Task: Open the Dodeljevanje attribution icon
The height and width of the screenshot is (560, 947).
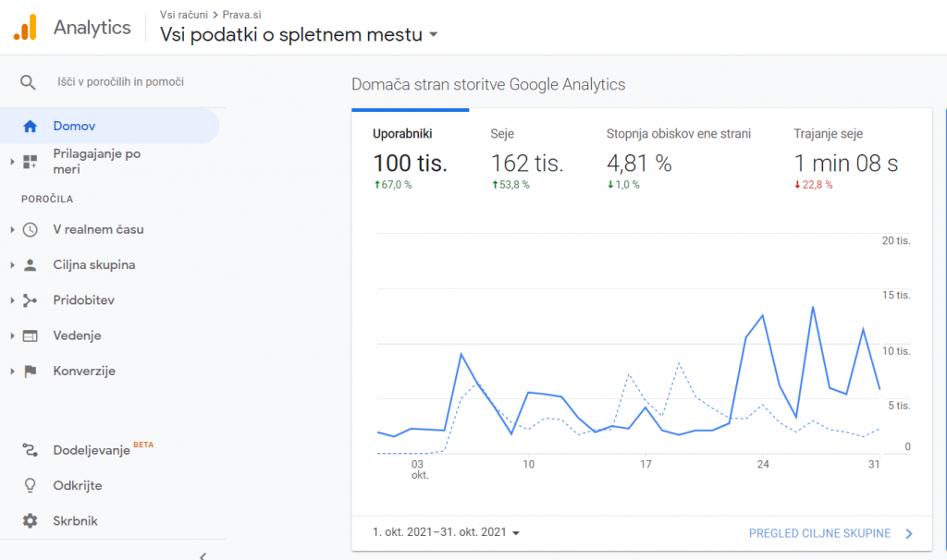Action: click(x=29, y=450)
